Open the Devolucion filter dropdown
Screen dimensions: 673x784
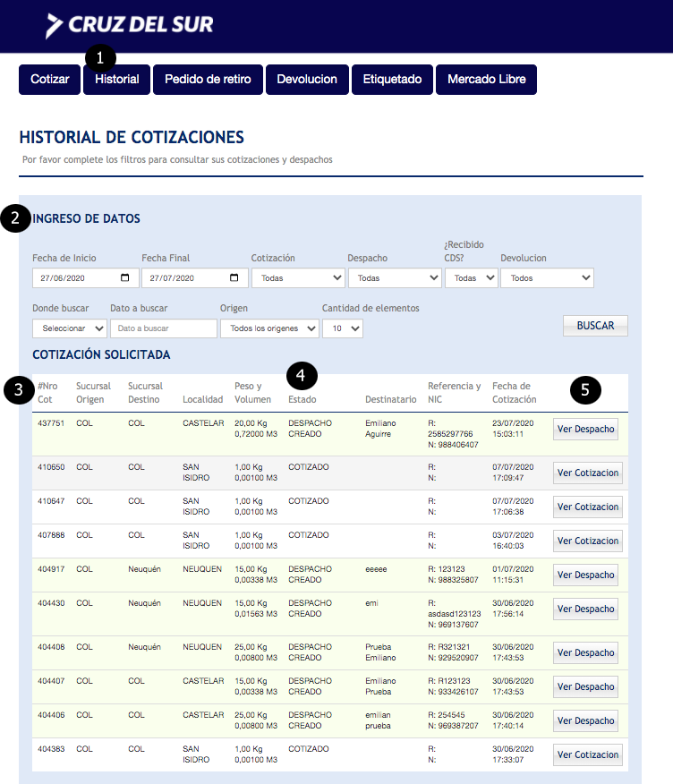click(x=546, y=277)
